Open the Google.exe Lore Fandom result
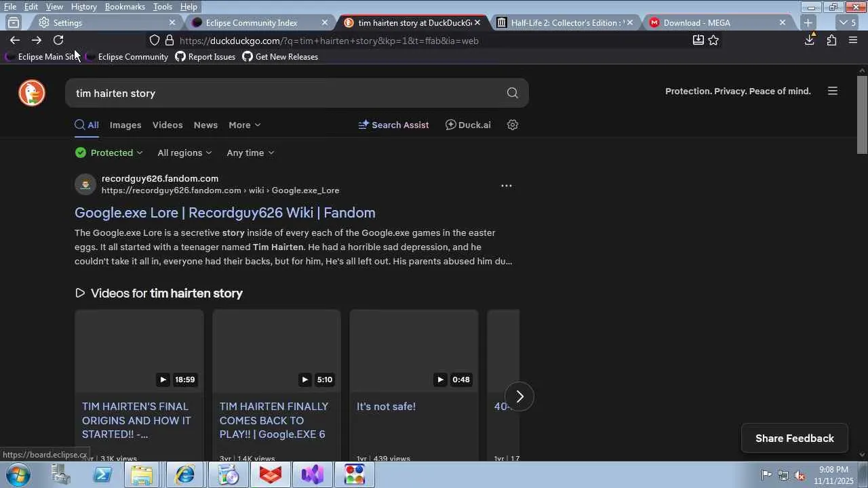This screenshot has height=488, width=868. click(x=225, y=213)
